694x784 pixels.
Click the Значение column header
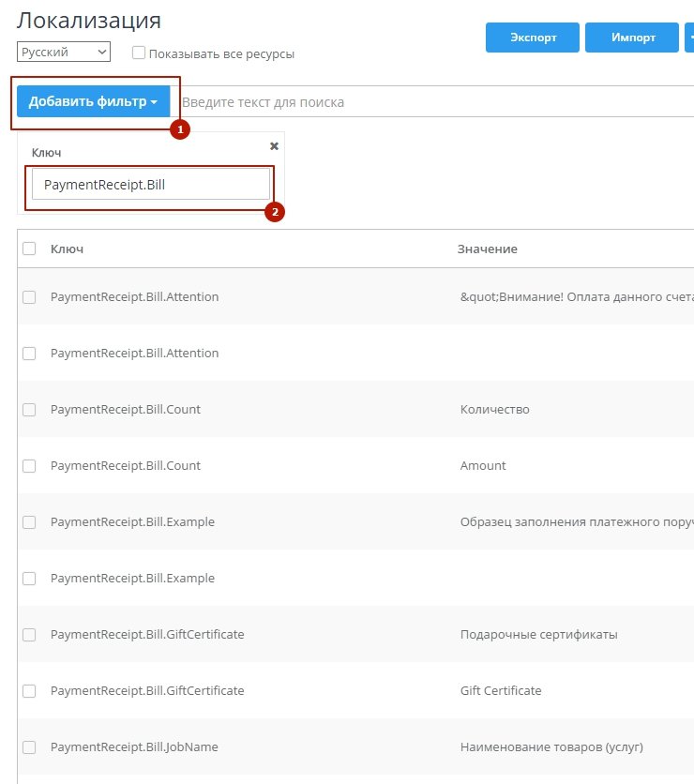point(487,249)
